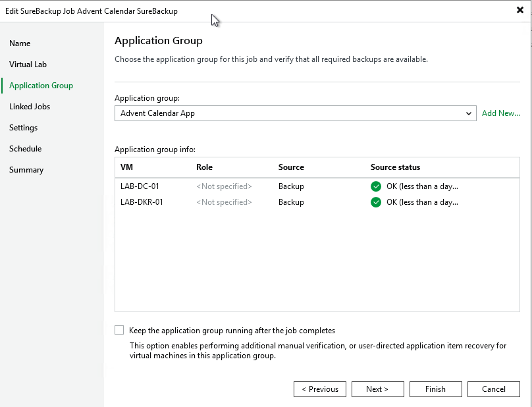Open the Linked Jobs step
532x407 pixels.
[30, 107]
